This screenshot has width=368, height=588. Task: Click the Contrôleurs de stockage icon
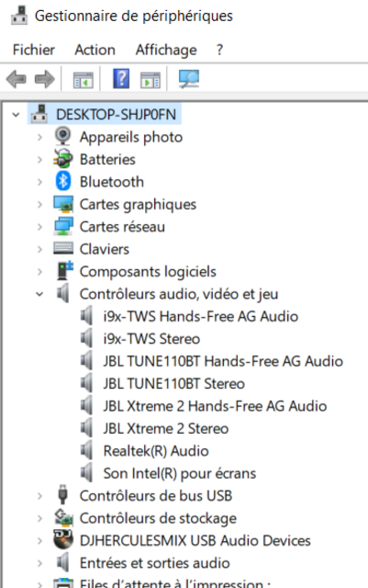63,517
